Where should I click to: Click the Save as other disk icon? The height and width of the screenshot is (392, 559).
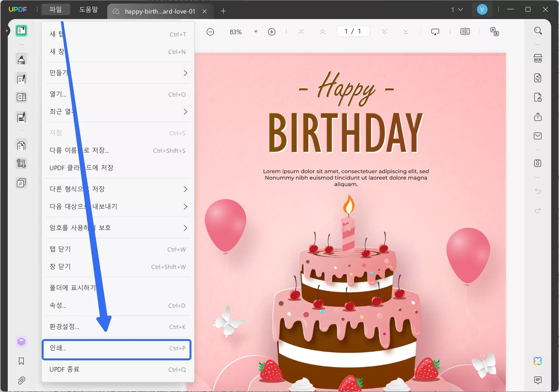point(538,163)
